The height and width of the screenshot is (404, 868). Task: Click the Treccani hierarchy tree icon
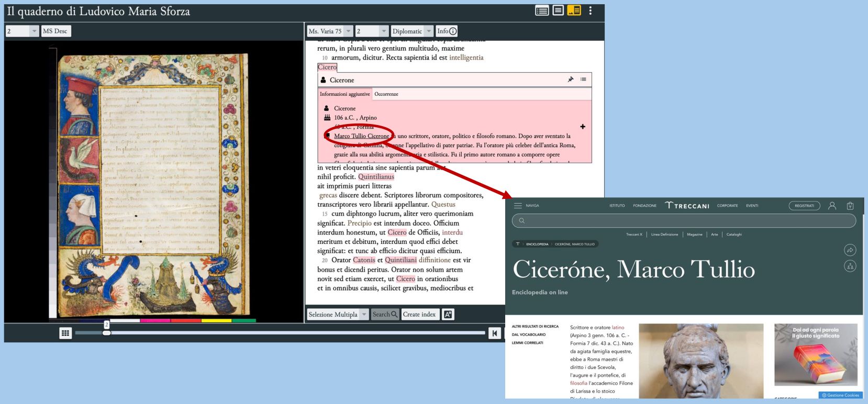click(x=850, y=266)
